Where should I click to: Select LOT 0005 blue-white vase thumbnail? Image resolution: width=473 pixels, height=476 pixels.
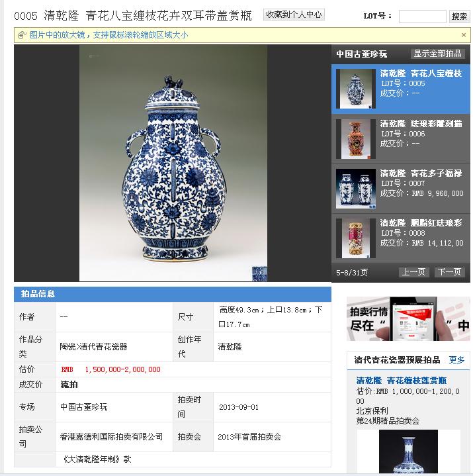tap(356, 89)
